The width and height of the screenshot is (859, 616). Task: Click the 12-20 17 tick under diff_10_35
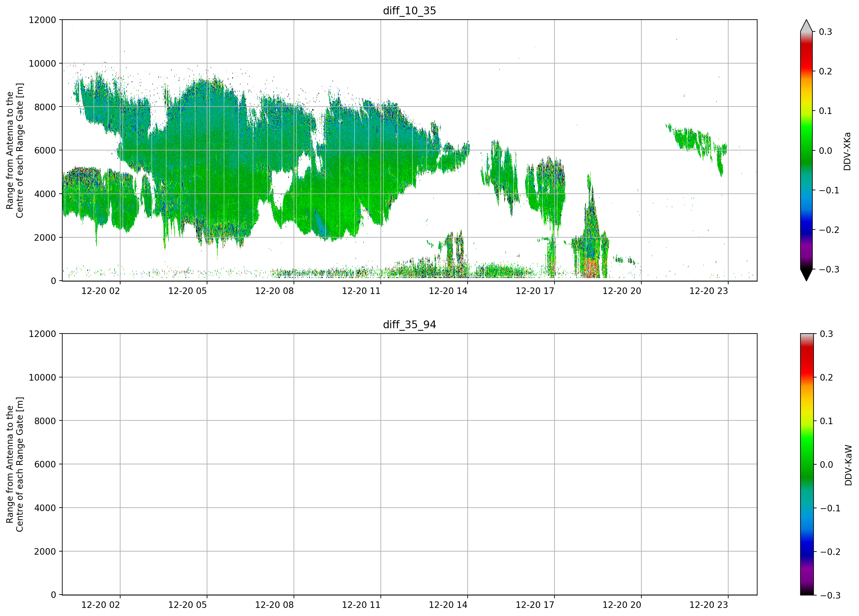(535, 291)
